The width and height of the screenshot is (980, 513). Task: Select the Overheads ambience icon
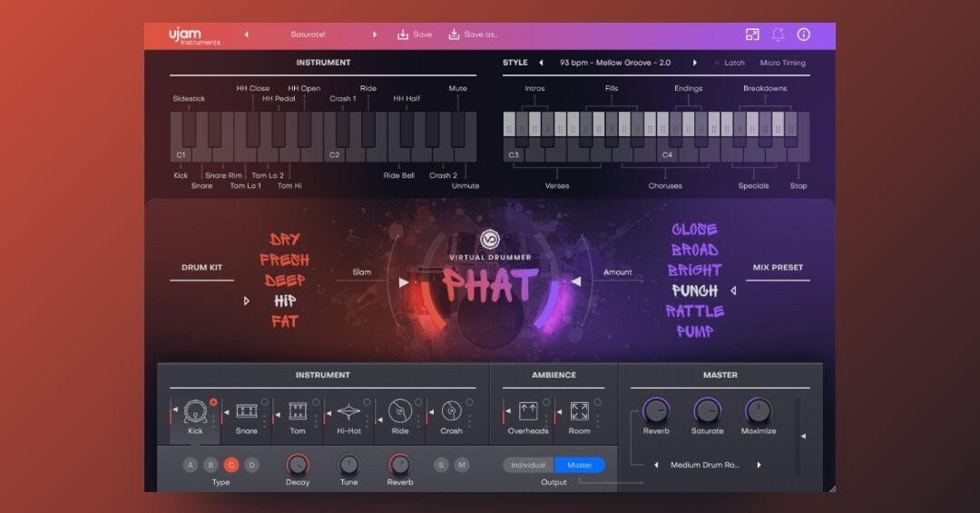pyautogui.click(x=528, y=411)
